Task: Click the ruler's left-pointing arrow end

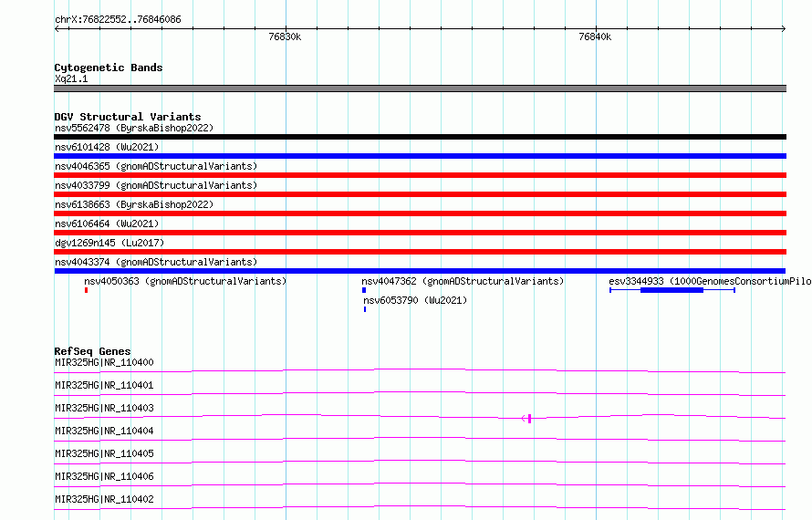Action: click(57, 28)
